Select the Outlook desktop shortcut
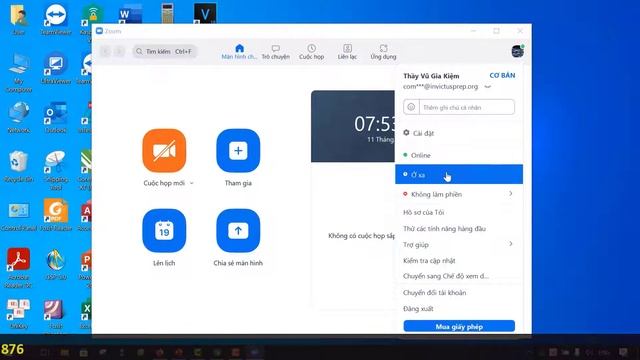The image size is (640, 360). coord(56,117)
